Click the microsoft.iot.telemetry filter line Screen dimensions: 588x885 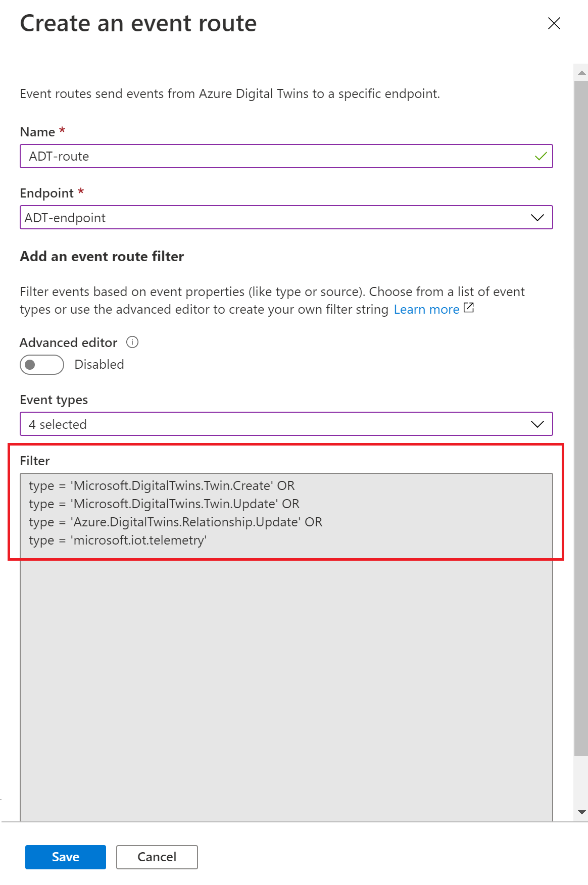click(x=118, y=540)
